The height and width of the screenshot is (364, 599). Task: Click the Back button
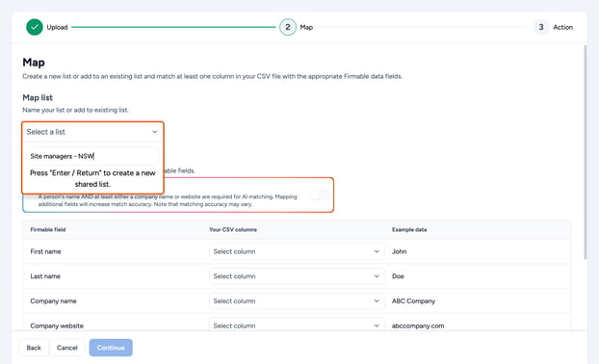34,348
